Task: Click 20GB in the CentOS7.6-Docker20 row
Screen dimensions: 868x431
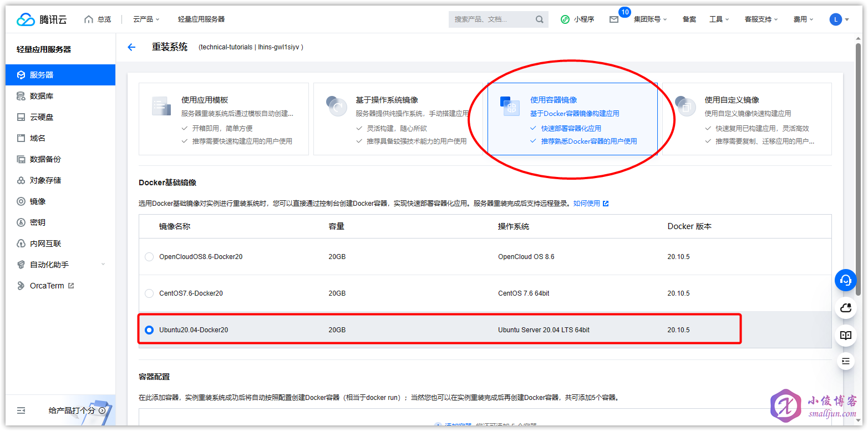Action: coord(337,293)
